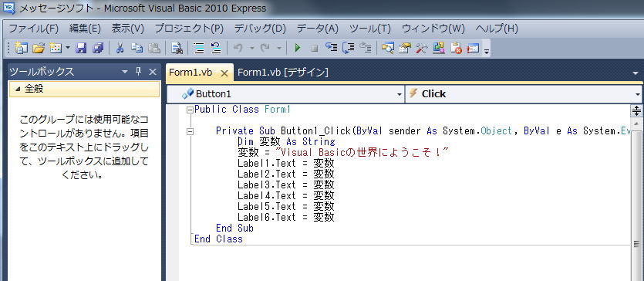Click the 'Visual Basicの世界にようこそ！' string literal
Screen dimensions: 644x281
362,152
